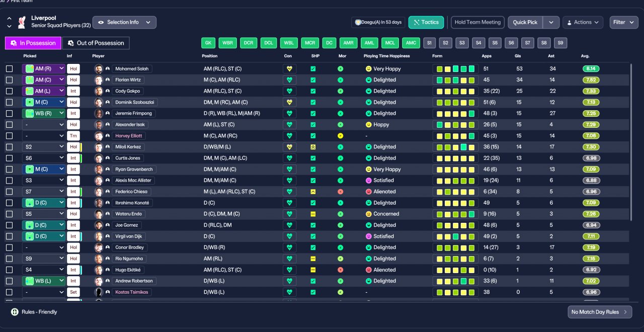Viewport: 644px width, 332px height.
Task: Switch to the Out of Possession tab
Action: pyautogui.click(x=96, y=43)
